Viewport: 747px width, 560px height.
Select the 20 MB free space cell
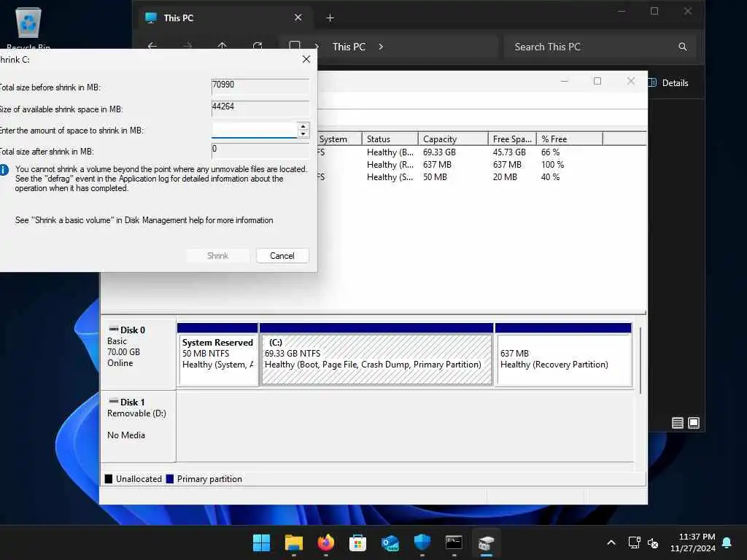505,177
